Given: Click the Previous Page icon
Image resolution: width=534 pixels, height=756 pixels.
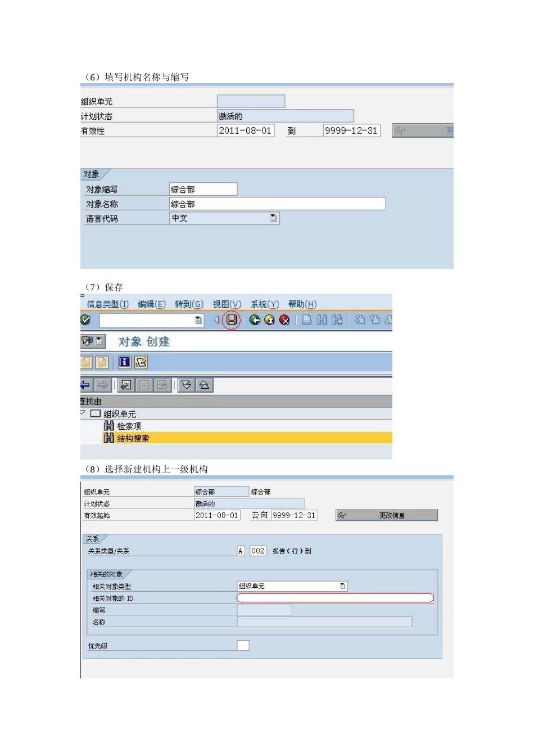Looking at the screenshot, I should (x=375, y=320).
